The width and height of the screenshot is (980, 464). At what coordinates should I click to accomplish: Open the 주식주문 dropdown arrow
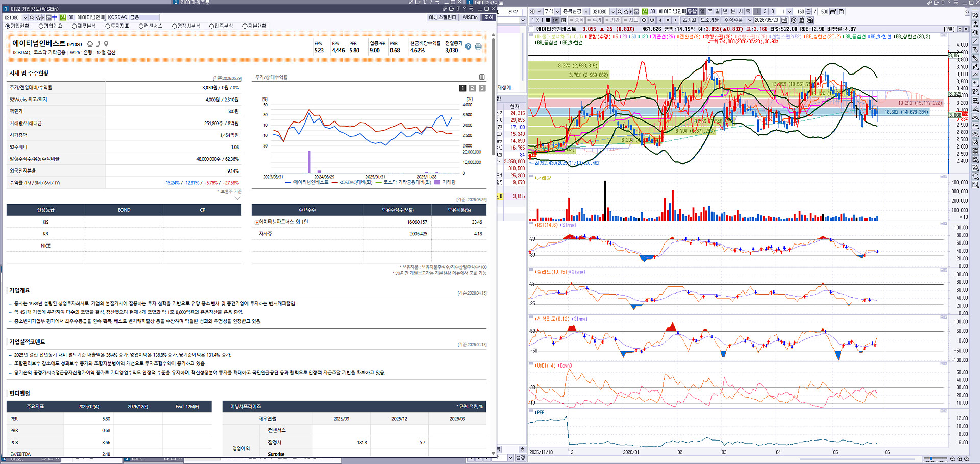750,20
